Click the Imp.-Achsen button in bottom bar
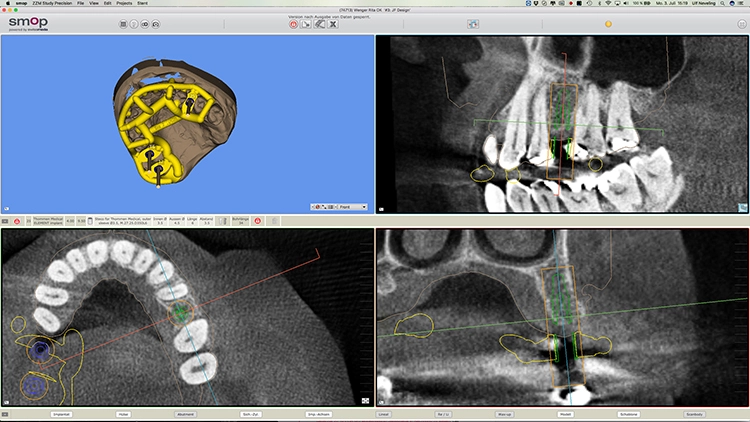 319,414
